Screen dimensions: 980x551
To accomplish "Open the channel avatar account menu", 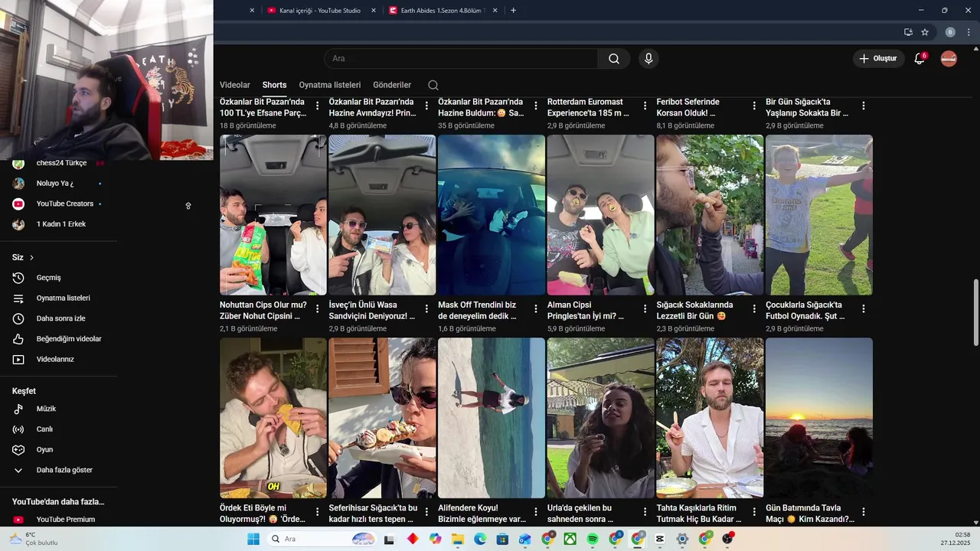I will click(x=949, y=58).
